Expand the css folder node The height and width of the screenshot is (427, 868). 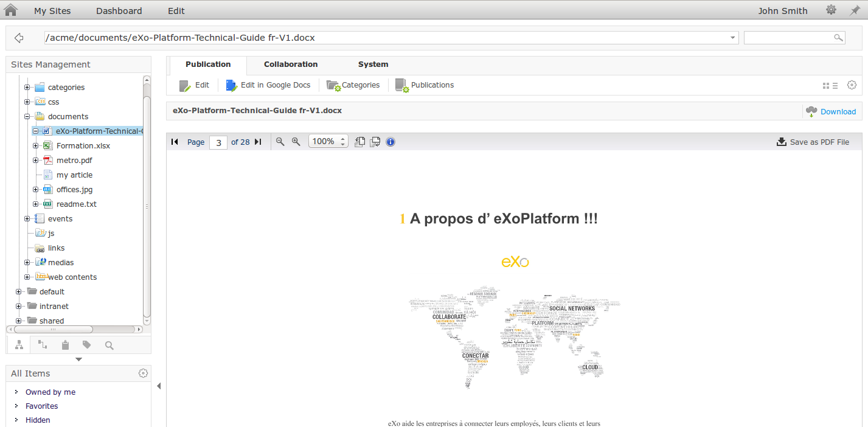27,102
